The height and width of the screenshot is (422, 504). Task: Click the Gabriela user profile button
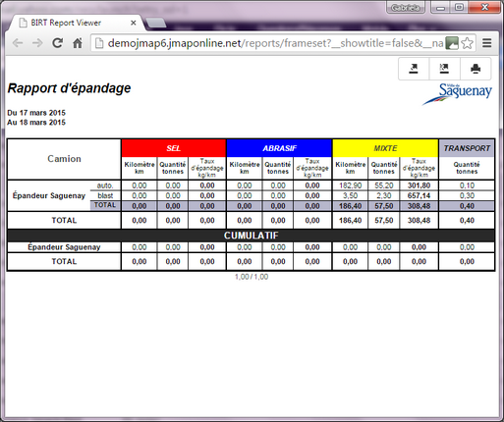pyautogui.click(x=406, y=8)
